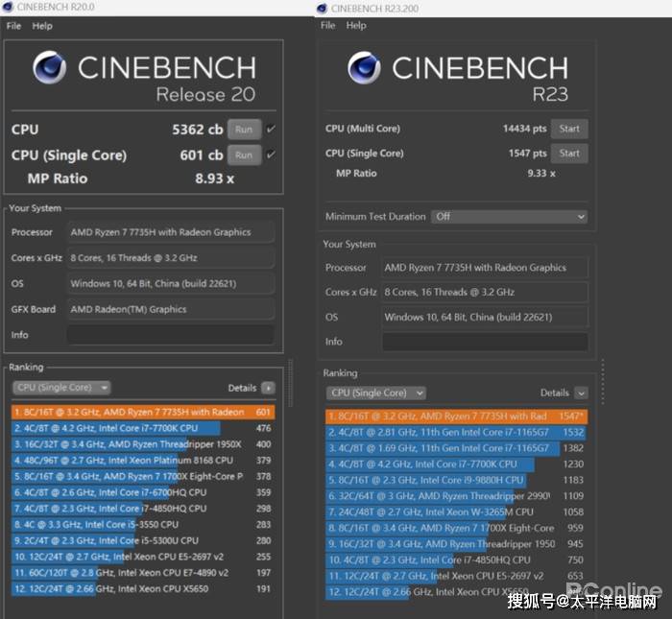Click the Cinebench R20 logo sphere
The height and width of the screenshot is (619, 672).
tap(49, 69)
